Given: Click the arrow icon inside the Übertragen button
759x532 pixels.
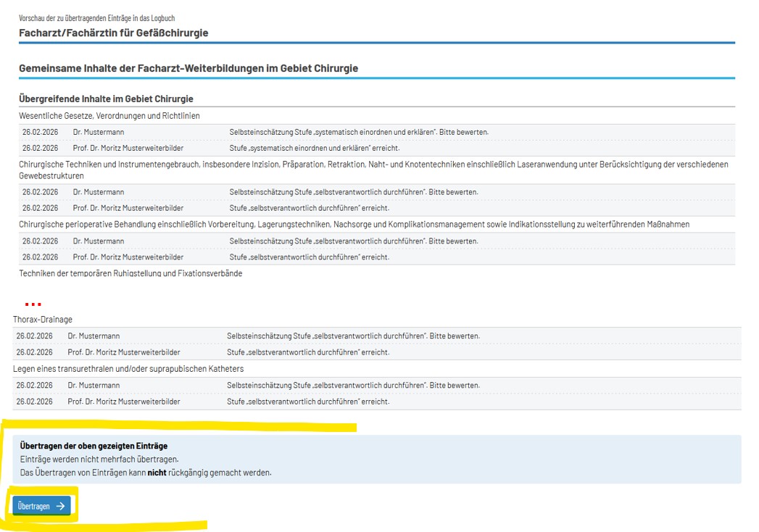Looking at the screenshot, I should pos(61,506).
